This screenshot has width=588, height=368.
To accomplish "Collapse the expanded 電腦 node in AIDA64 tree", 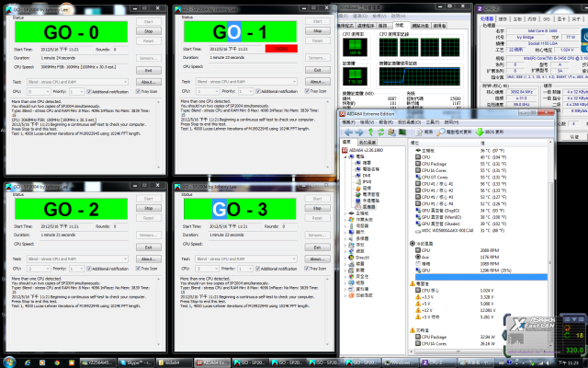I will (x=345, y=156).
